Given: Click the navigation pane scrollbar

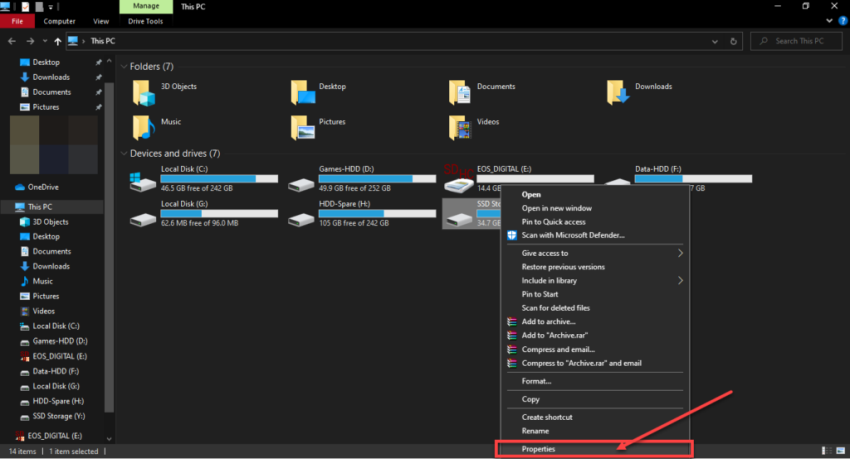Looking at the screenshot, I should point(109,247).
